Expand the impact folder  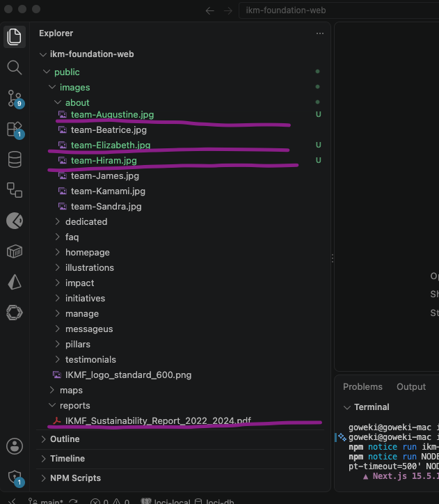[58, 283]
